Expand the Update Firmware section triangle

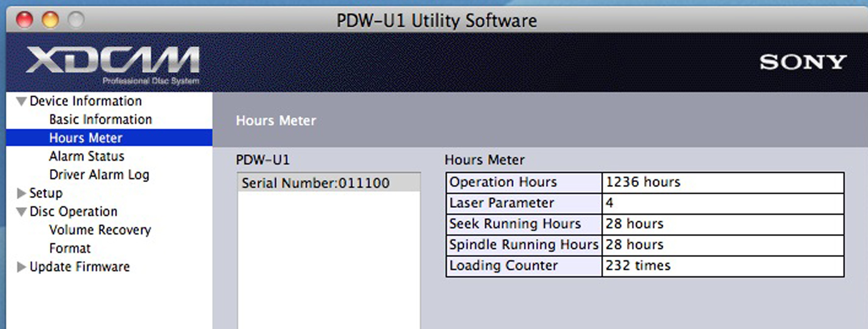click(21, 267)
